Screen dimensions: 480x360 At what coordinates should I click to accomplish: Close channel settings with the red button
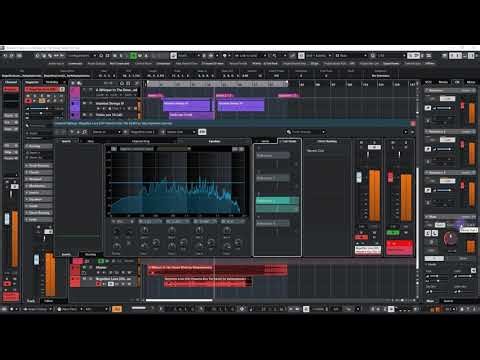pos(413,124)
